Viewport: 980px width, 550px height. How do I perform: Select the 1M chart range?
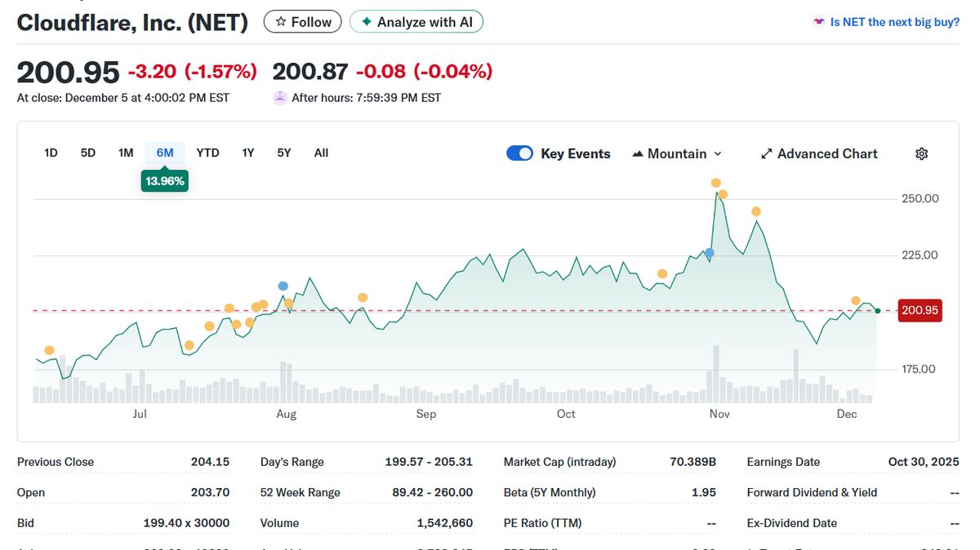click(x=125, y=153)
